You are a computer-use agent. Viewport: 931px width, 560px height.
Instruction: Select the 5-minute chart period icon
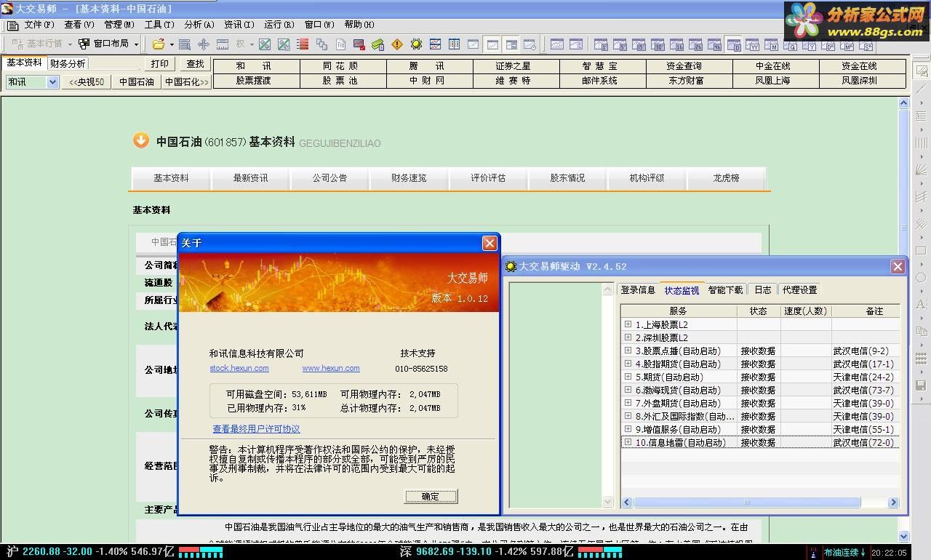[620, 44]
